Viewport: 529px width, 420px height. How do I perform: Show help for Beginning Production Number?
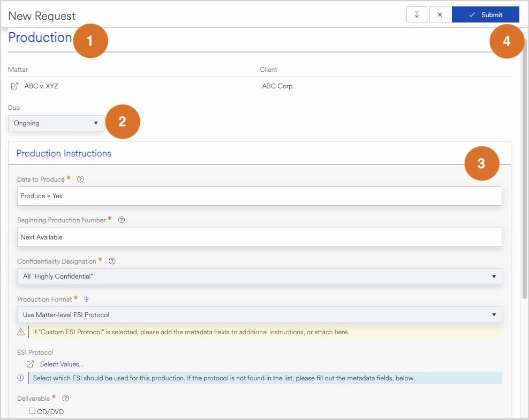[122, 220]
